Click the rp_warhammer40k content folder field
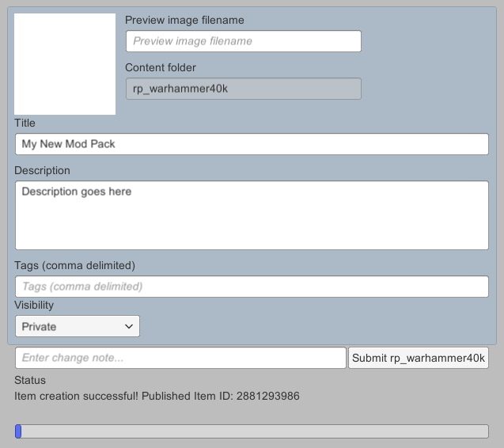Screen dimensions: 504x448 click(243, 89)
